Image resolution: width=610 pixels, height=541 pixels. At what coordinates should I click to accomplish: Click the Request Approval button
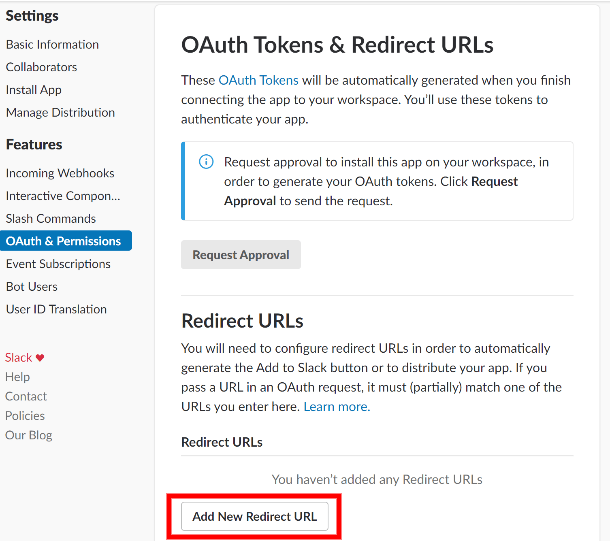[241, 255]
